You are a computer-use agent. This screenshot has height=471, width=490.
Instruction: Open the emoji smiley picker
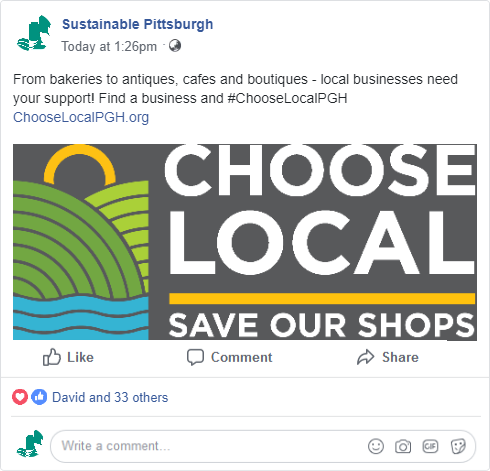[376, 446]
